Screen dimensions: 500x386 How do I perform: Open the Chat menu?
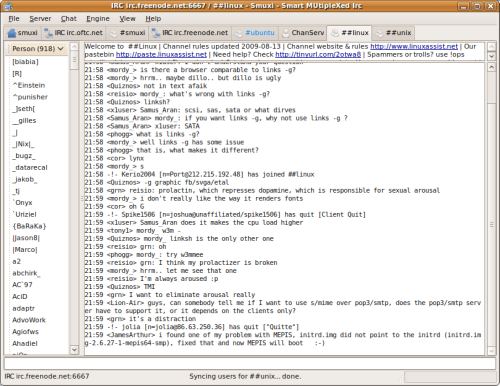[x=69, y=19]
